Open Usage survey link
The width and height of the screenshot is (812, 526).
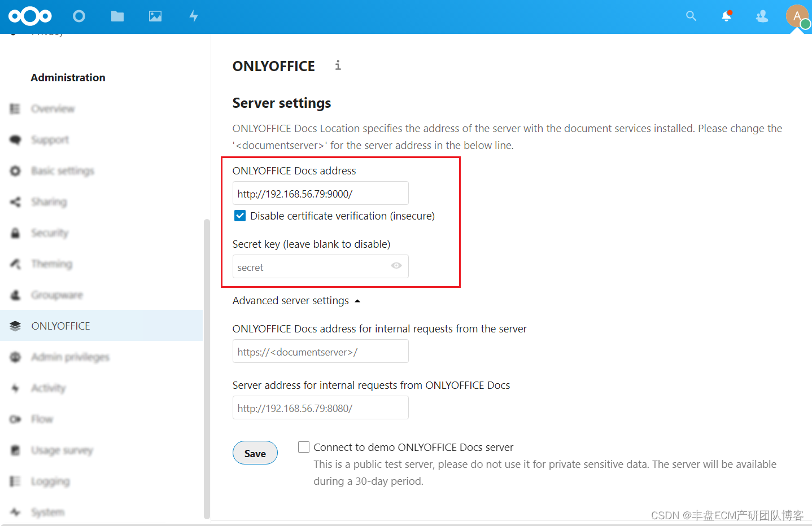62,450
